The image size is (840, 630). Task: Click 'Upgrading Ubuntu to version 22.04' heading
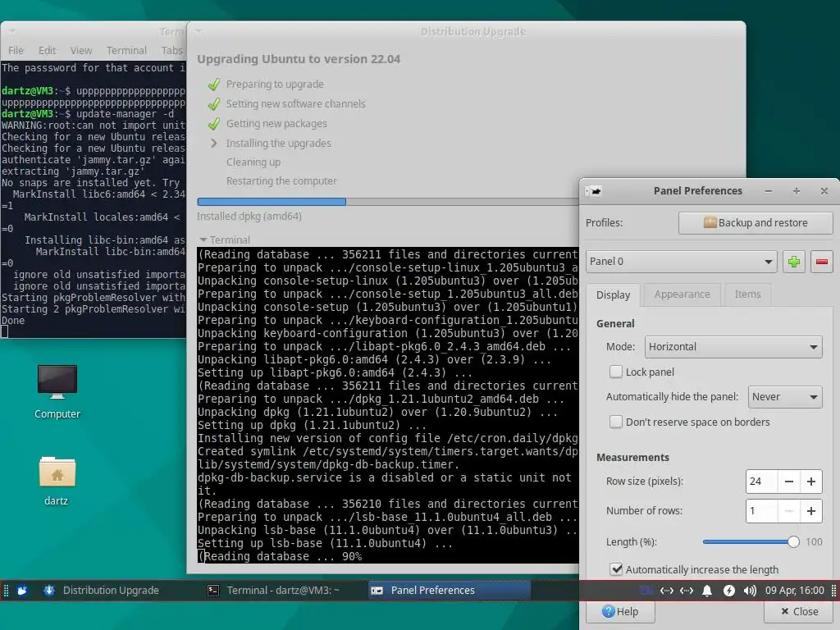pyautogui.click(x=299, y=59)
